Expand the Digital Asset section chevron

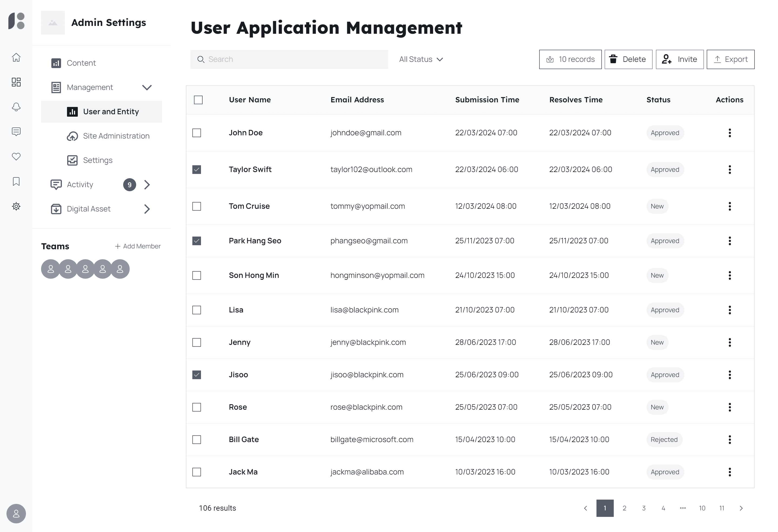click(147, 209)
